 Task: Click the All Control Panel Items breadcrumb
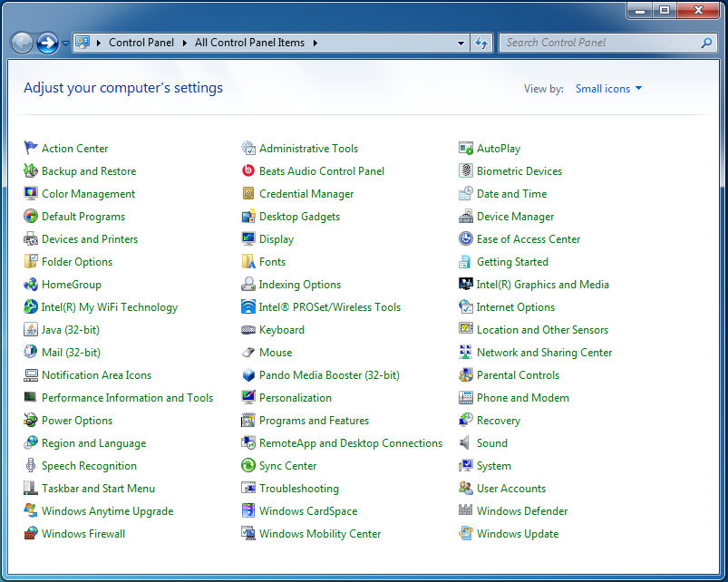(x=250, y=43)
